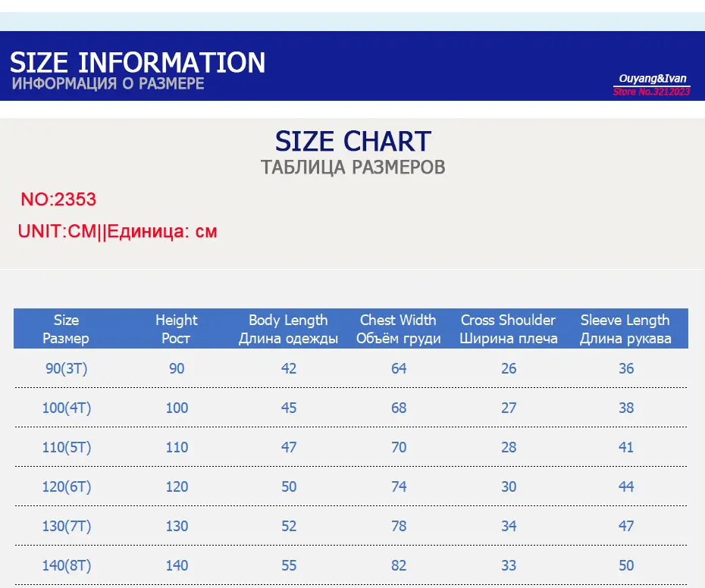
Task: Click body length 45 in 100(4T) row
Action: click(x=289, y=408)
